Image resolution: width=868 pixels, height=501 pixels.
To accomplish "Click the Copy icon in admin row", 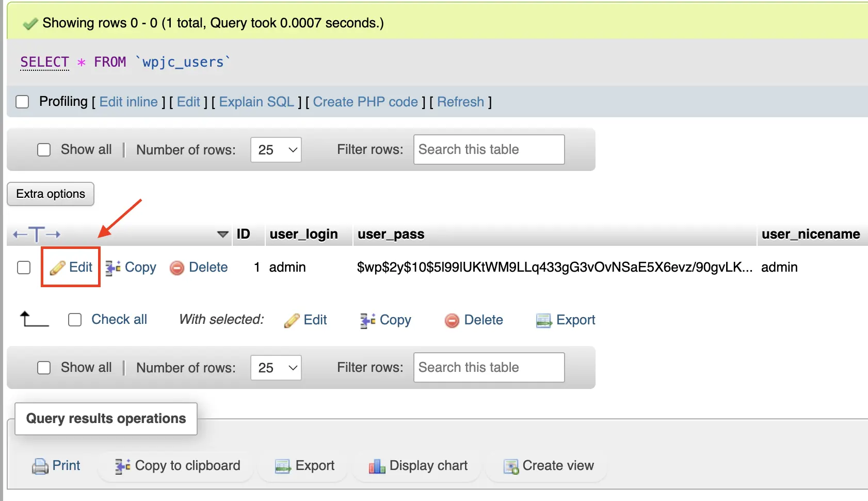I will pyautogui.click(x=113, y=268).
